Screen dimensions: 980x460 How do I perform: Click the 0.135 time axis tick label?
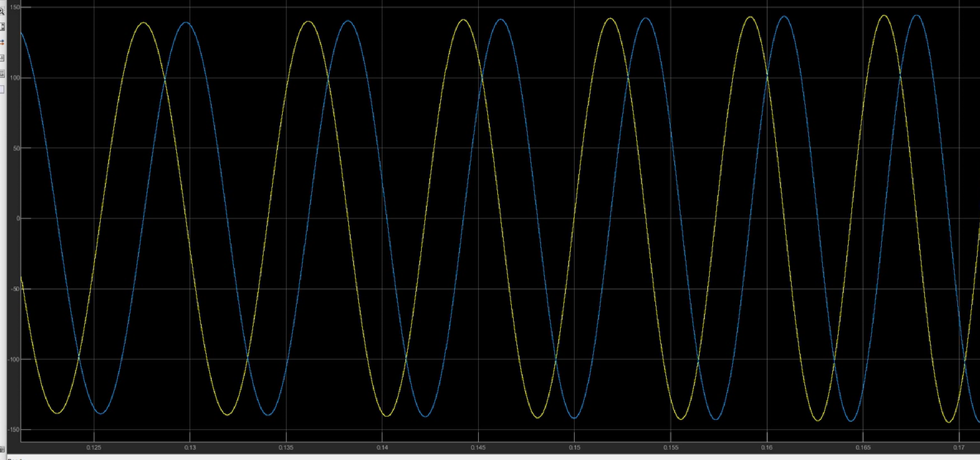[286, 447]
